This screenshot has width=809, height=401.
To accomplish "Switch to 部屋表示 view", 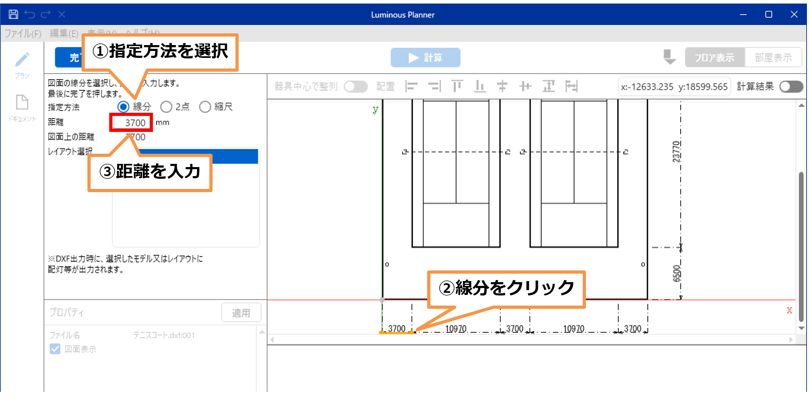I will click(775, 58).
